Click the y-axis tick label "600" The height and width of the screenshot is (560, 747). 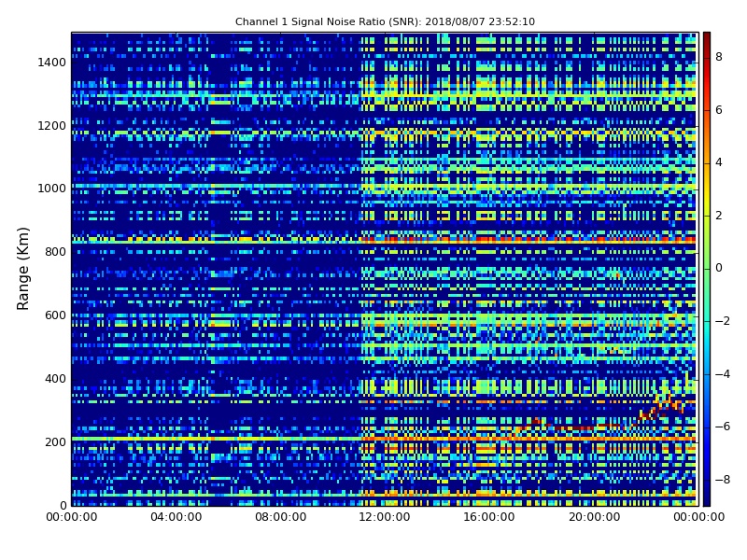(56, 315)
